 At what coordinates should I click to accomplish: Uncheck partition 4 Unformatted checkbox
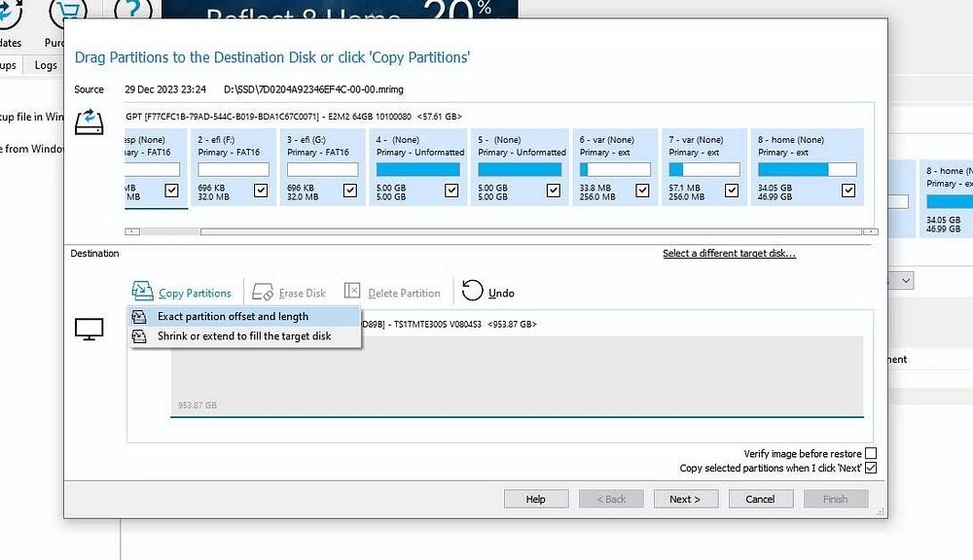(451, 191)
